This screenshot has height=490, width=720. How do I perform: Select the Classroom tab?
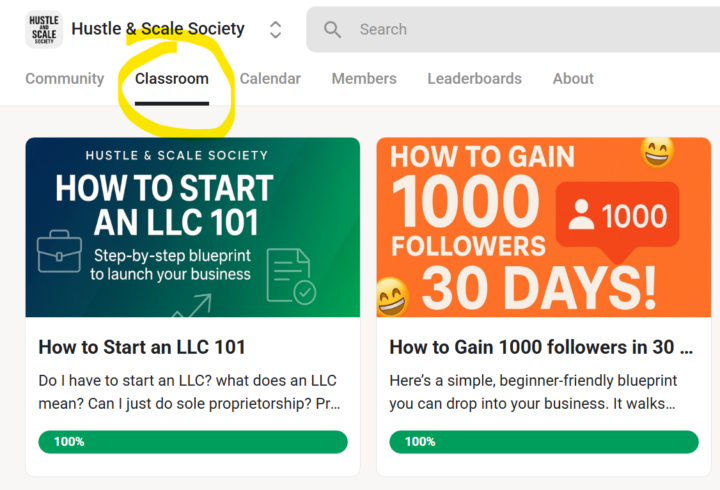[x=172, y=79]
